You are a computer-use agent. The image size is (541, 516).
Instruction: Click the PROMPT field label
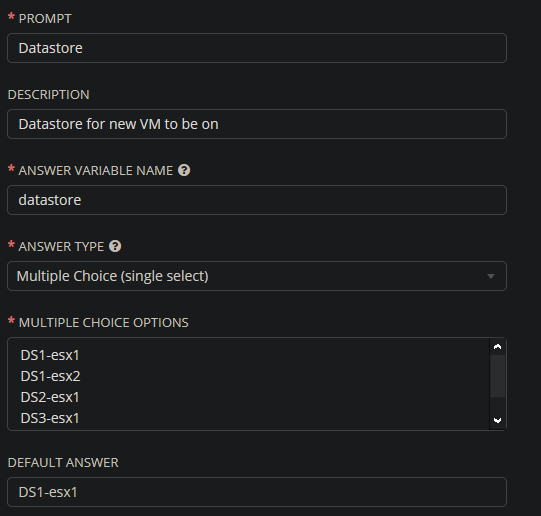point(45,19)
